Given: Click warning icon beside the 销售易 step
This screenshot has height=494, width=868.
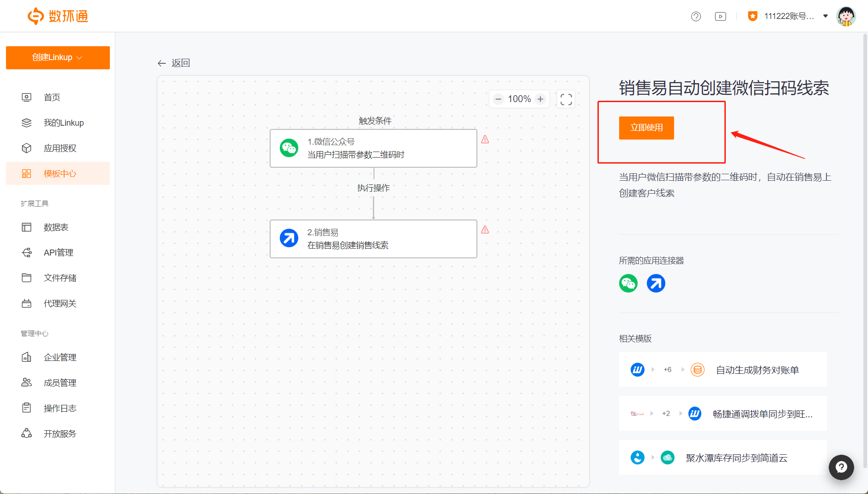Looking at the screenshot, I should click(x=485, y=230).
